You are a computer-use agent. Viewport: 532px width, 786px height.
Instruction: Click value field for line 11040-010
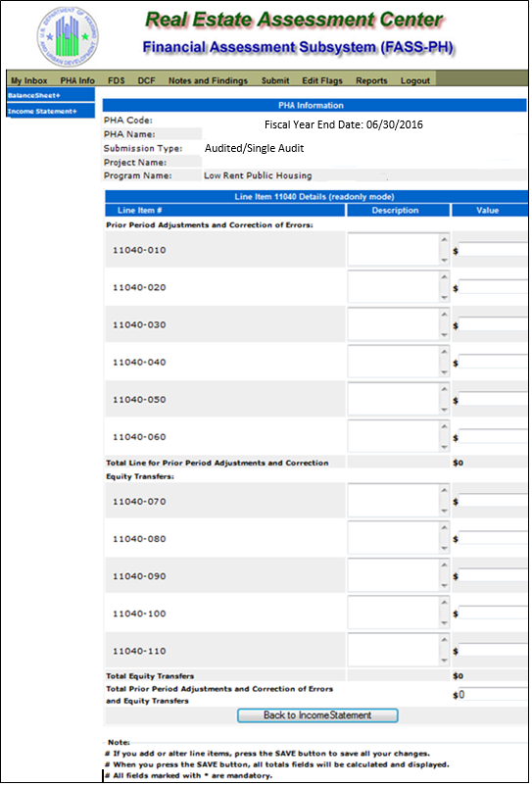point(494,250)
